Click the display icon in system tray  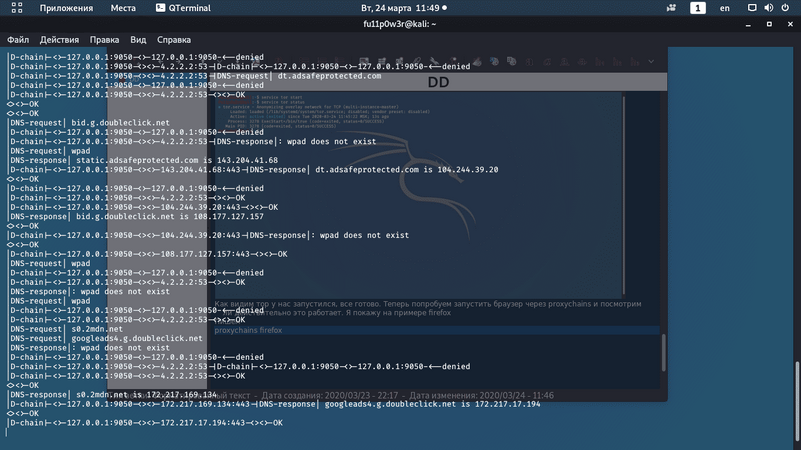752,8
